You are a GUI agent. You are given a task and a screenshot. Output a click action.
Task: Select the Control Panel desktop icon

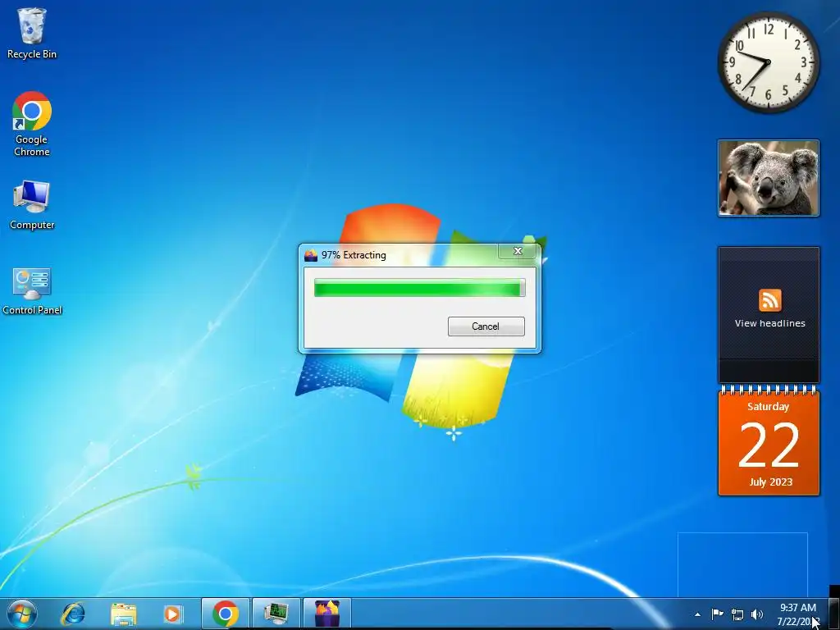tap(32, 291)
